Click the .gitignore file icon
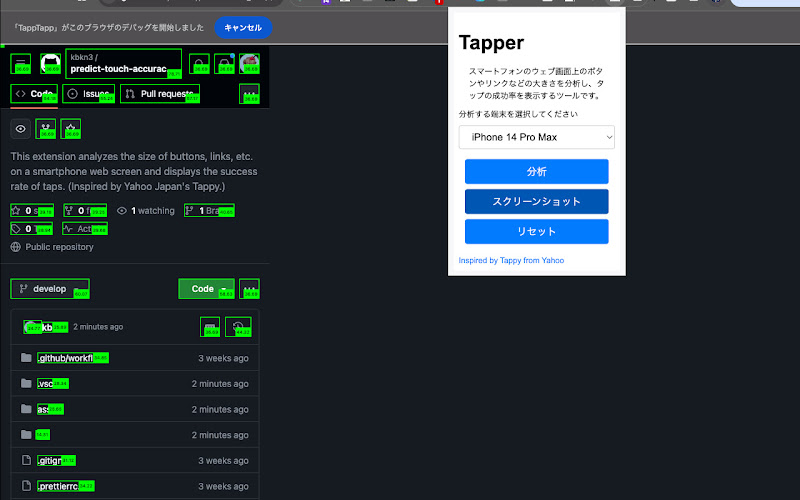The height and width of the screenshot is (500, 800). point(27,460)
